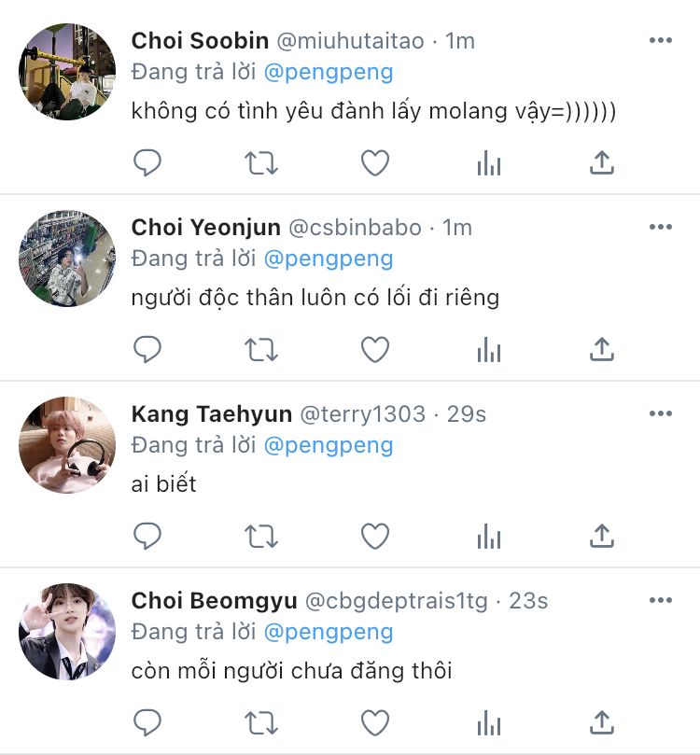Like Kang Taehyun's tweet

pos(375,536)
